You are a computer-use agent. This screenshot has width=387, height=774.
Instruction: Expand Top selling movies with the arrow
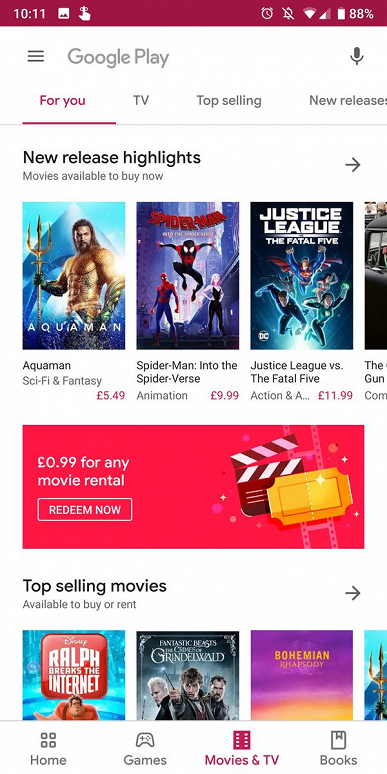(353, 593)
